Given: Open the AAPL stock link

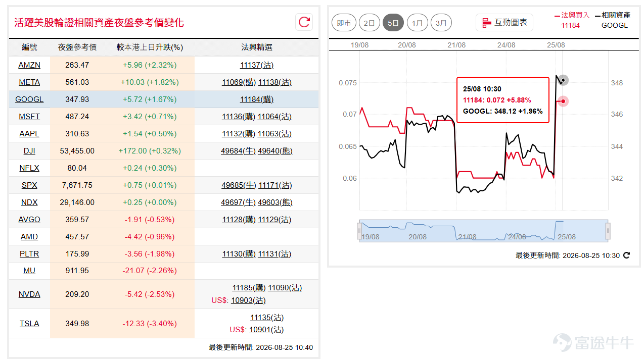Looking at the screenshot, I should coord(29,134).
